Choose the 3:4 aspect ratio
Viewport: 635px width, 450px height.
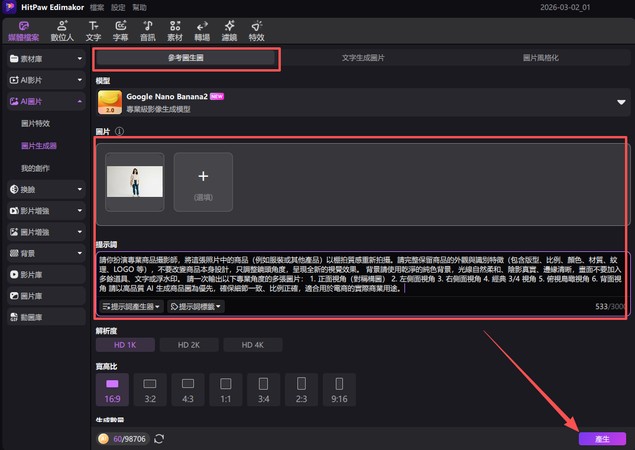click(264, 390)
